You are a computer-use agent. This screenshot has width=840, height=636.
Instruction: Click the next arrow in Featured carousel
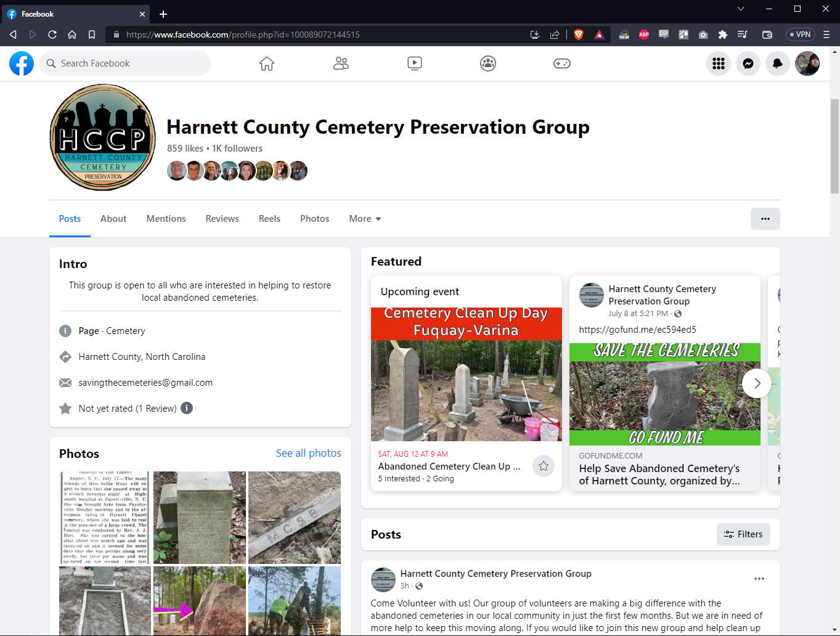(757, 383)
